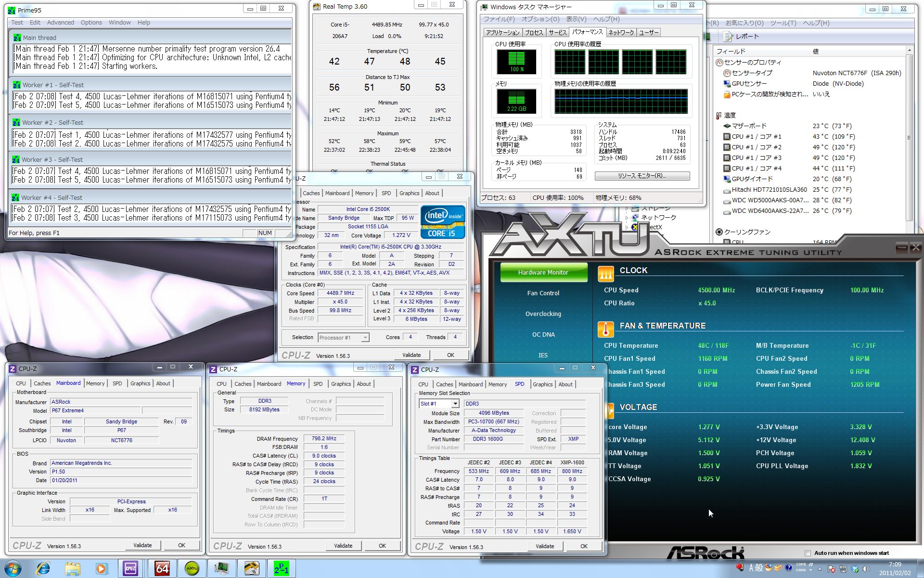Expand the ネットワーク tree node
Image resolution: width=924 pixels, height=578 pixels.
coord(627,218)
